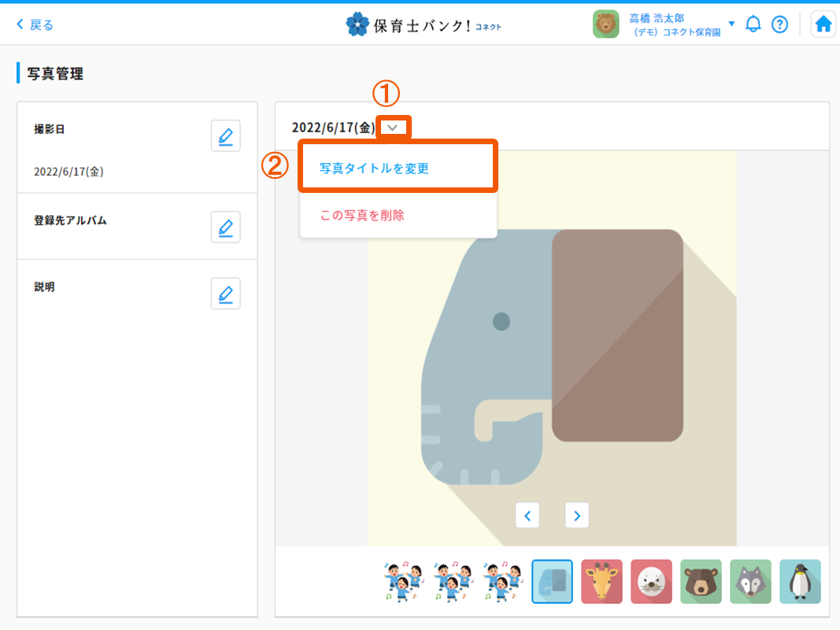Select the Home icon
840x630 pixels.
tap(823, 24)
